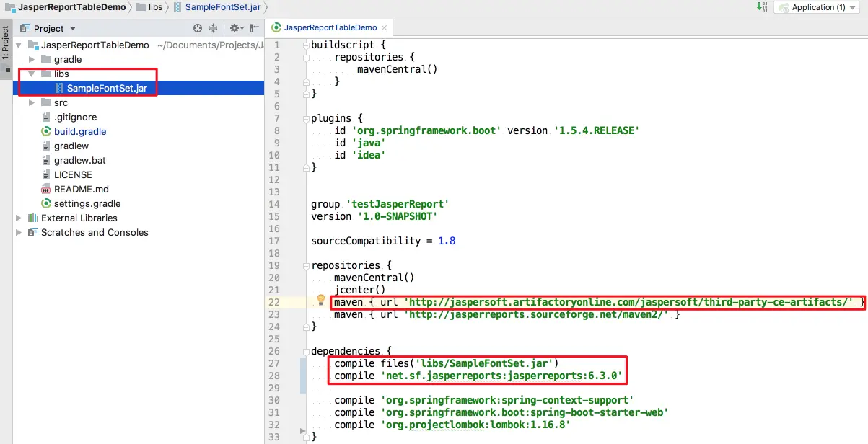Select the settings.gradle file
This screenshot has width=868, height=444.
pyautogui.click(x=87, y=203)
